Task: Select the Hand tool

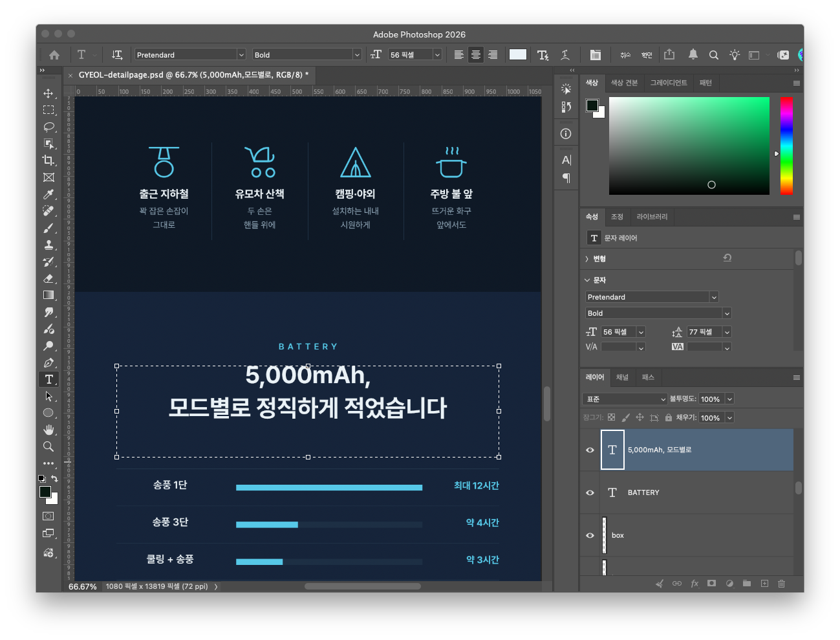Action: [48, 430]
